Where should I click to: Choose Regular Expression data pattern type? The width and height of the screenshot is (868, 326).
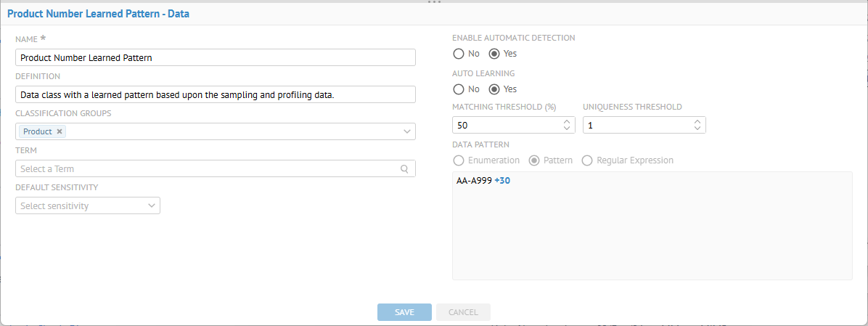click(587, 160)
